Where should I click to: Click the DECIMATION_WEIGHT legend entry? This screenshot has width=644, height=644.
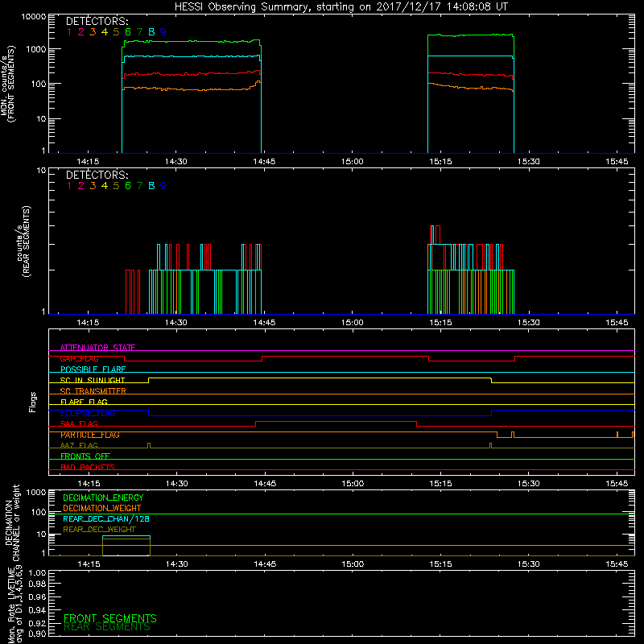(x=102, y=509)
